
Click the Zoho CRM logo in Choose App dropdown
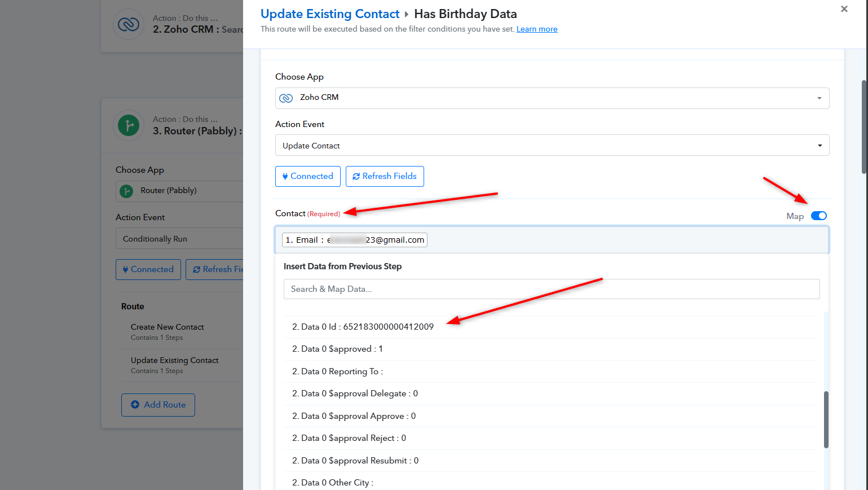coord(286,98)
